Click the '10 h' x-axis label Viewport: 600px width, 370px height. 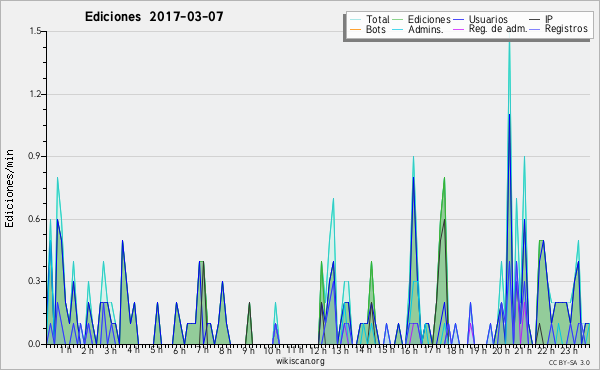tap(272, 350)
